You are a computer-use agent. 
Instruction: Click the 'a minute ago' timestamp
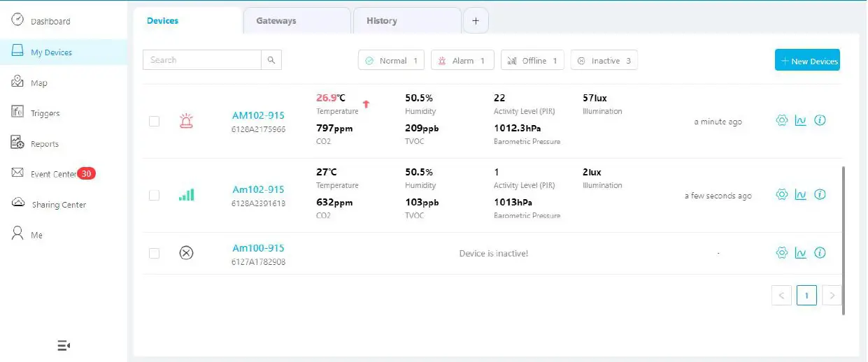718,122
